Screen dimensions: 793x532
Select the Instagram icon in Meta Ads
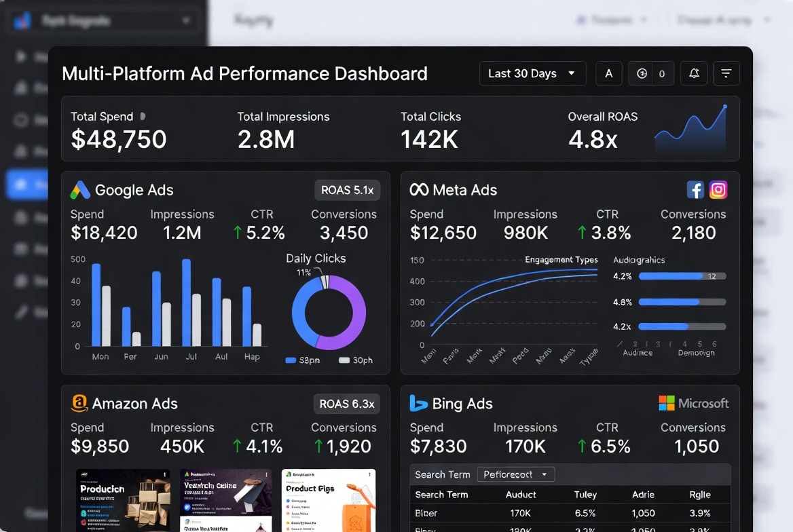718,189
